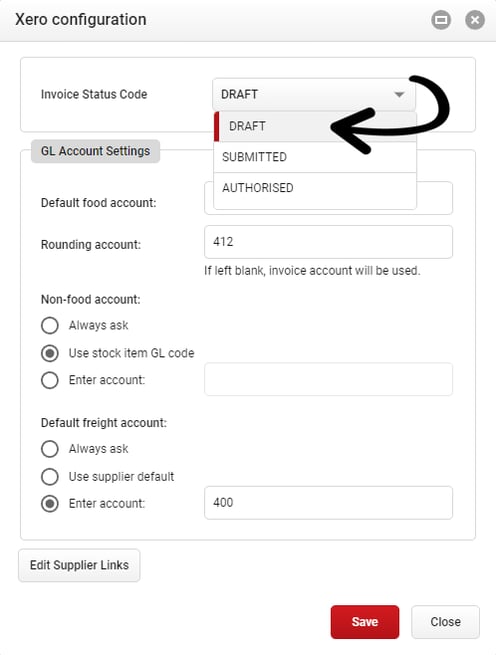Image resolution: width=496 pixels, height=655 pixels.
Task: Open Edit Supplier Links
Action: point(79,565)
